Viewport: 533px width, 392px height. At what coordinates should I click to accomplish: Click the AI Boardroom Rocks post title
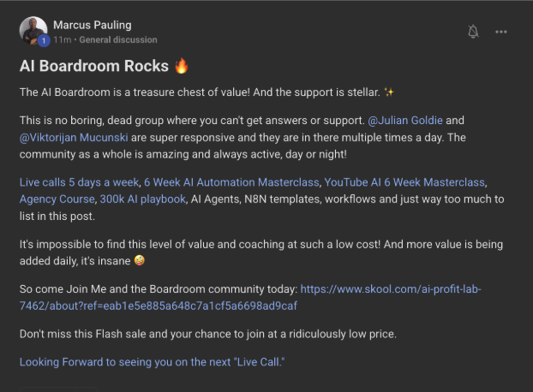[x=94, y=65]
